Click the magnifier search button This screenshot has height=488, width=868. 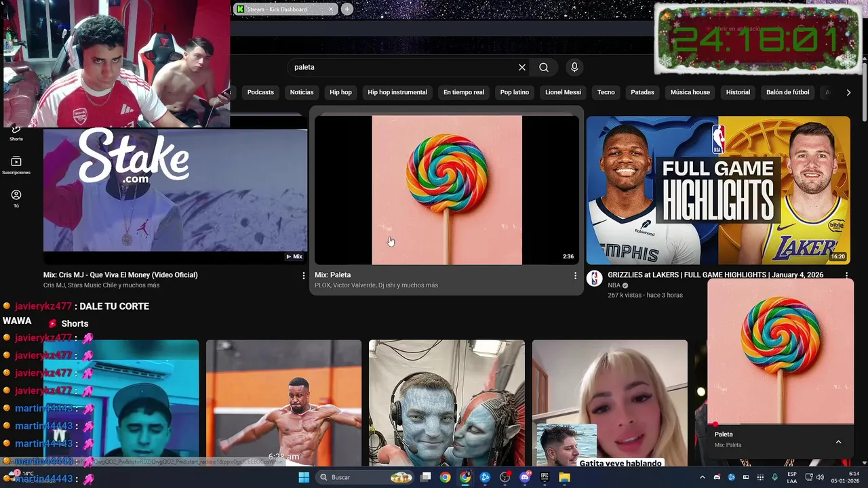(544, 67)
